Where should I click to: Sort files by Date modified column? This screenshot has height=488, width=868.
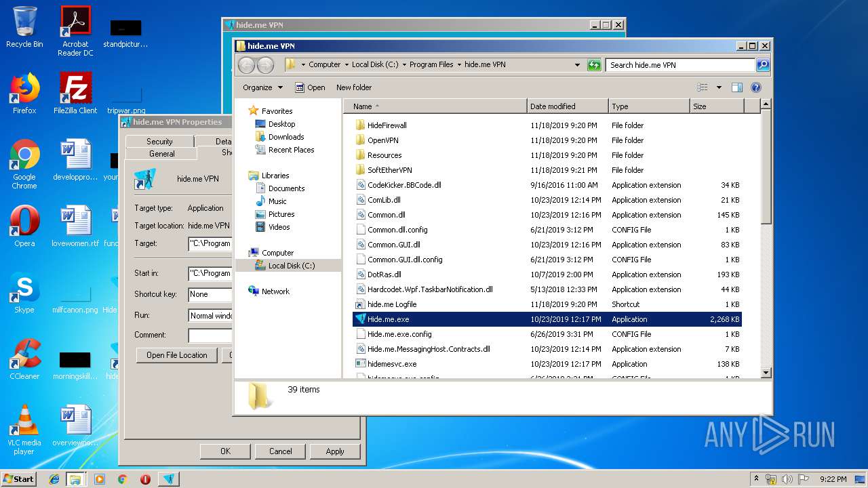tap(568, 106)
